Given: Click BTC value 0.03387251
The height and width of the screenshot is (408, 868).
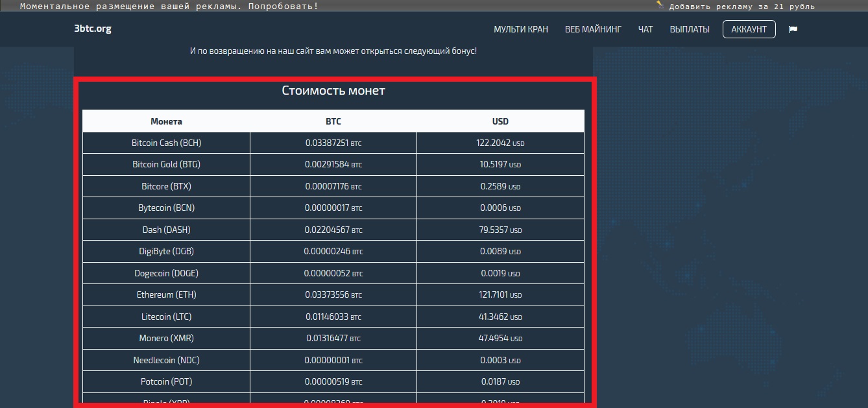Looking at the screenshot, I should click(333, 143).
